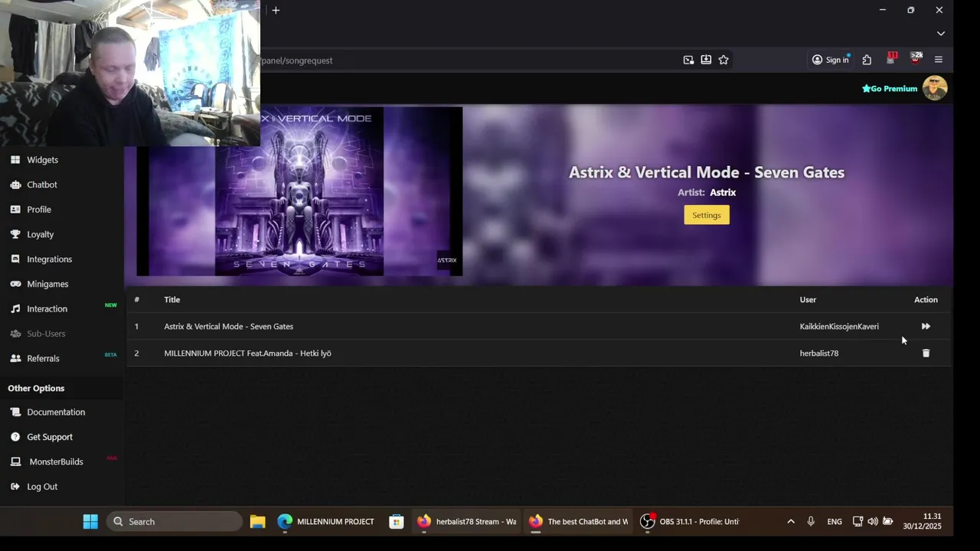Open the profile avatar menu
This screenshot has width=980, height=551.
coord(935,88)
